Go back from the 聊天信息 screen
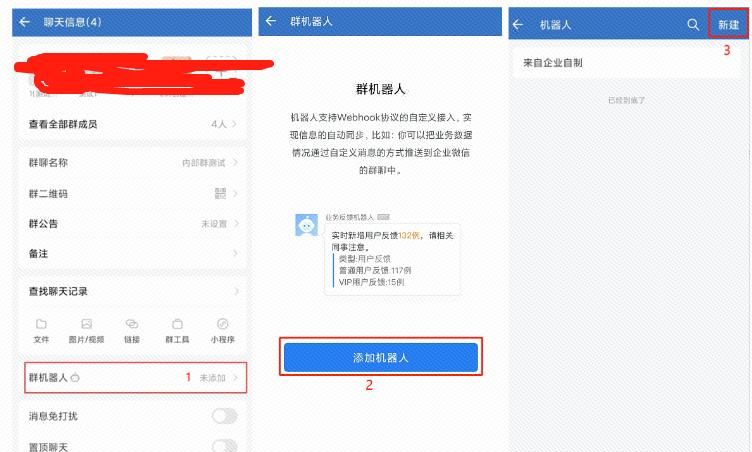This screenshot has height=452, width=752. click(x=24, y=22)
